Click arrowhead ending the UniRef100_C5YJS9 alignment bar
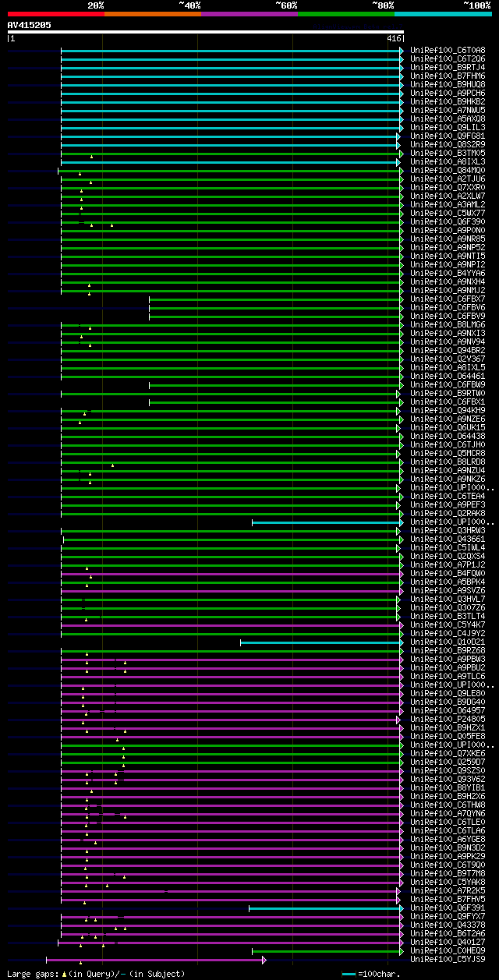Viewport: 499px width, 980px height. [264, 960]
